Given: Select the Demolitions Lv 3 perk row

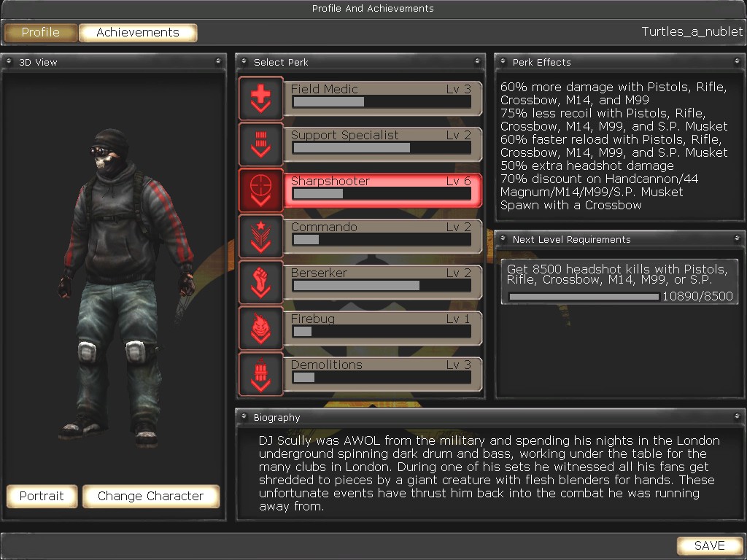Looking at the screenshot, I should [382, 374].
